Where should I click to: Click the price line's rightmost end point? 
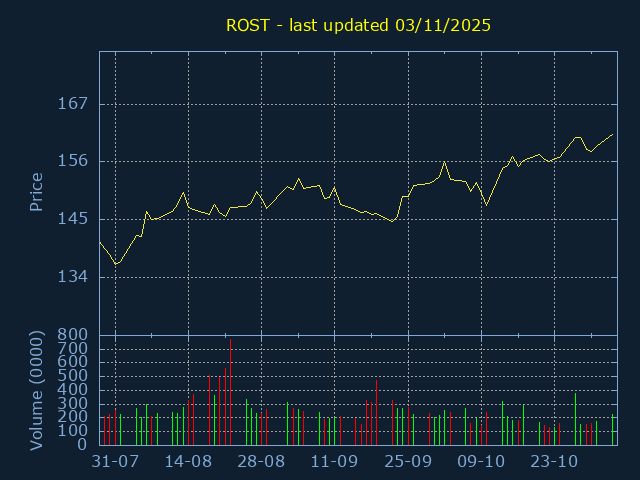point(612,134)
